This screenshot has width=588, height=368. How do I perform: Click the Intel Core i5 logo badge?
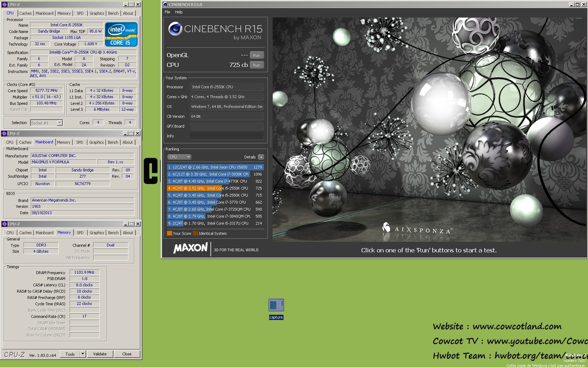point(121,34)
